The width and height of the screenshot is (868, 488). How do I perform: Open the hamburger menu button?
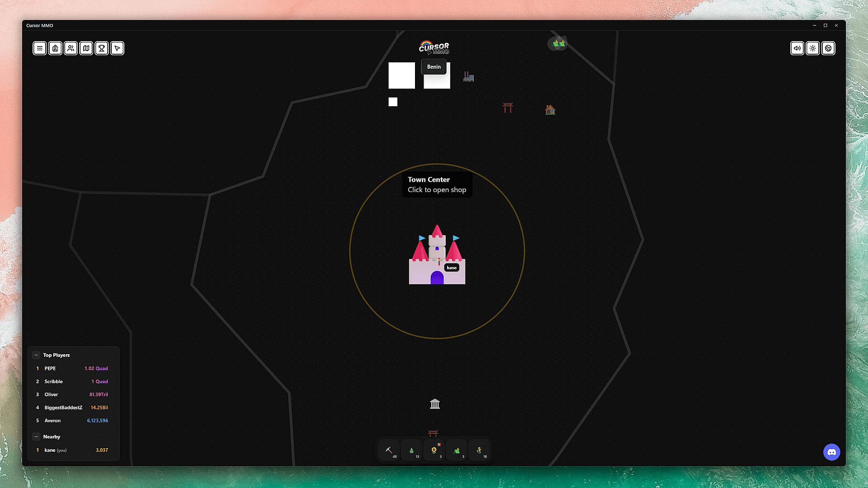coord(40,48)
